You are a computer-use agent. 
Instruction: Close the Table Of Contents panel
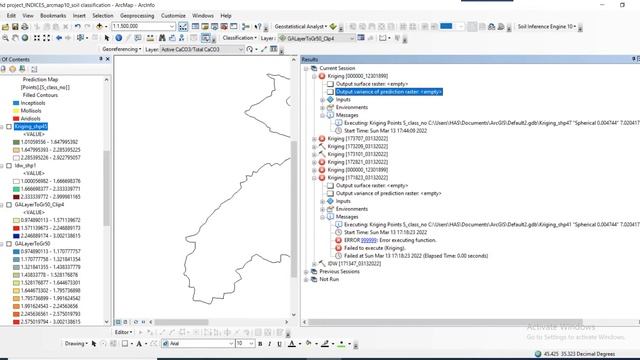(x=108, y=60)
